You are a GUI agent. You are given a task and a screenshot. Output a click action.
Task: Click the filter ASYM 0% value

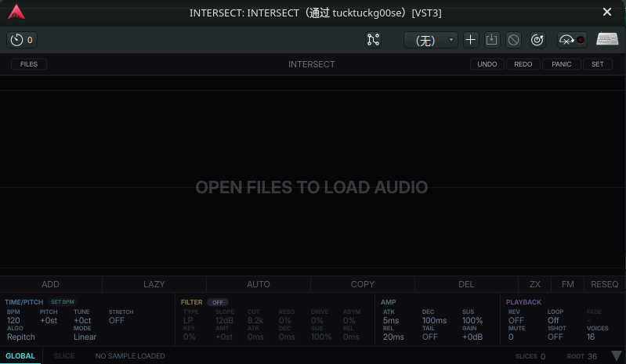pos(349,320)
